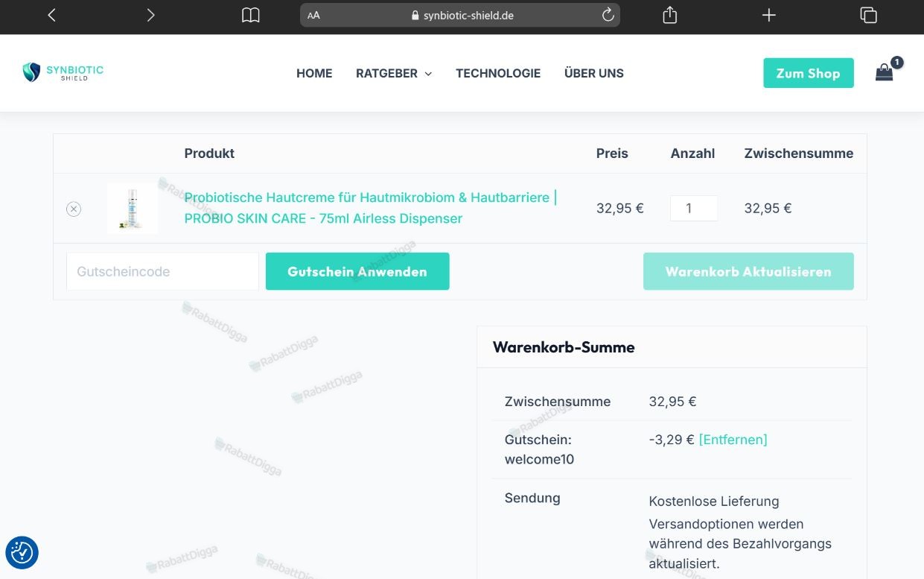This screenshot has width=924, height=579.
Task: Click the -3,29 € discount amount
Action: click(672, 440)
